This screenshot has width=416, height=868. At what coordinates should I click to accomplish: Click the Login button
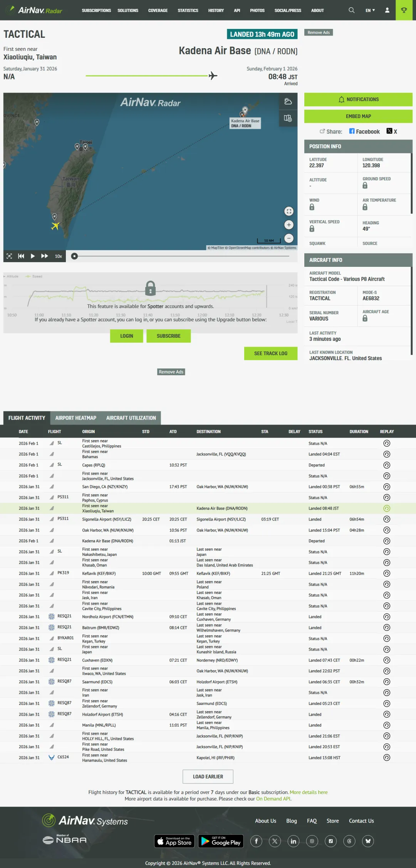click(x=127, y=336)
